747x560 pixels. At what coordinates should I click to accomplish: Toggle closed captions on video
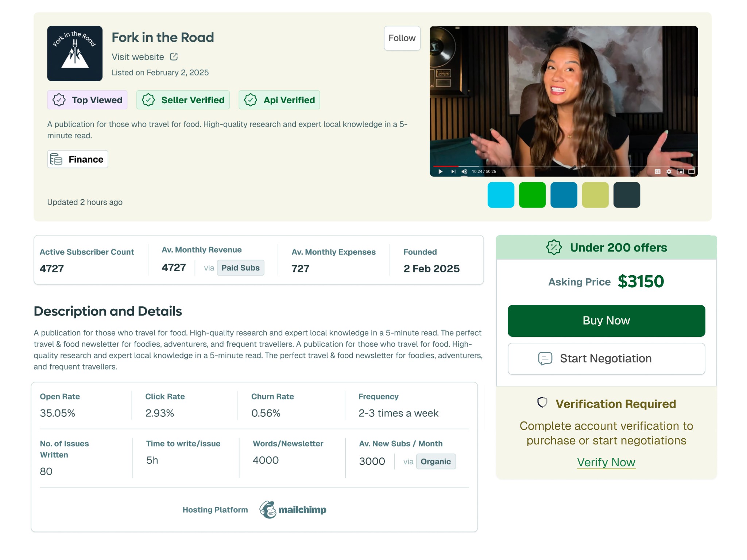pyautogui.click(x=657, y=171)
